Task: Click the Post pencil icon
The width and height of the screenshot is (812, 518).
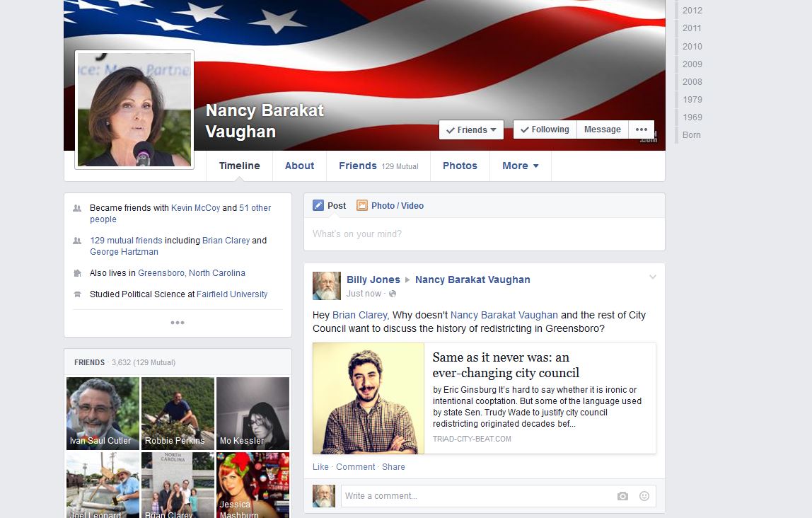Action: (x=318, y=206)
